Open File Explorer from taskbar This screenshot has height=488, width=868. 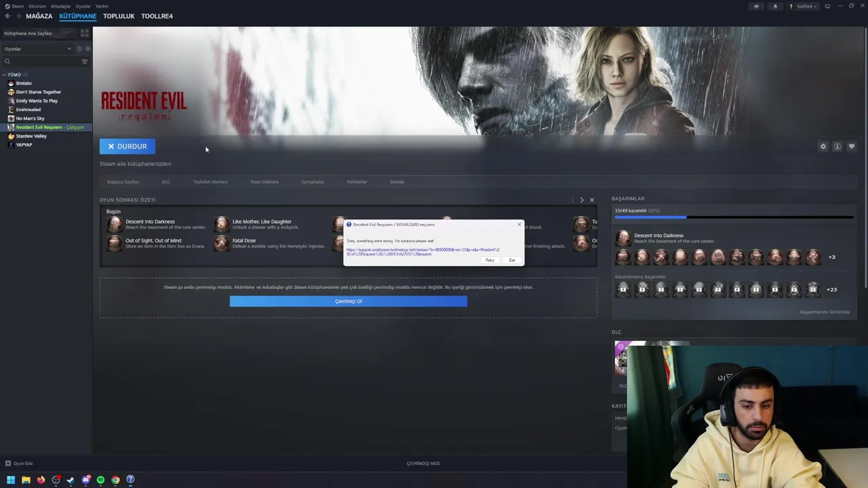tap(26, 480)
